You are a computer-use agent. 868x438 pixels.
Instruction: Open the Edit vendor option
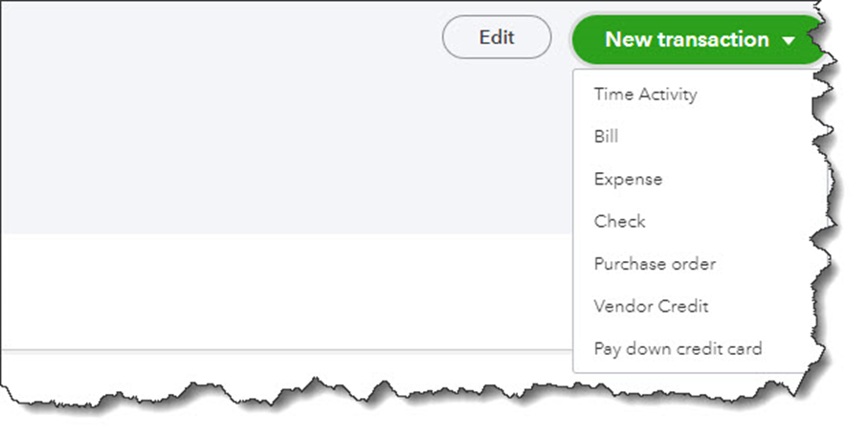497,38
